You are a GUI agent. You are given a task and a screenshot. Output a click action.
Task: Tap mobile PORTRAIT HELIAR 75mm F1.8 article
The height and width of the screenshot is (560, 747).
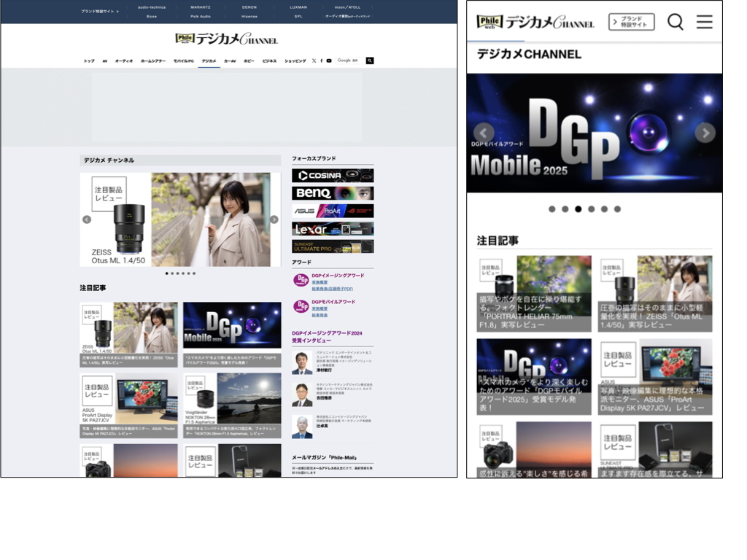[x=534, y=294]
